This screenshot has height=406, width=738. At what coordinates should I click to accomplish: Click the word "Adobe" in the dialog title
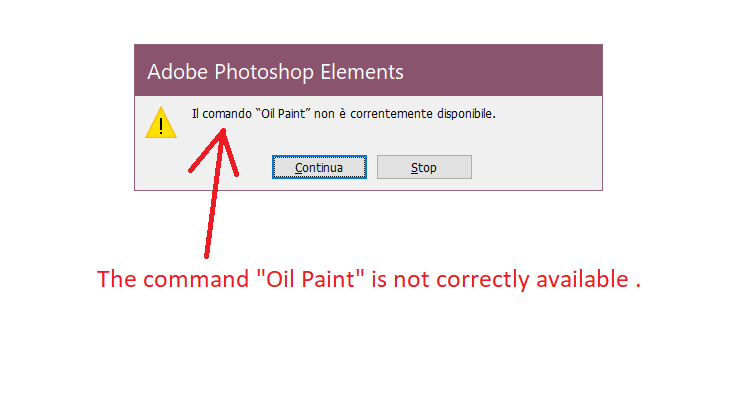coord(177,72)
